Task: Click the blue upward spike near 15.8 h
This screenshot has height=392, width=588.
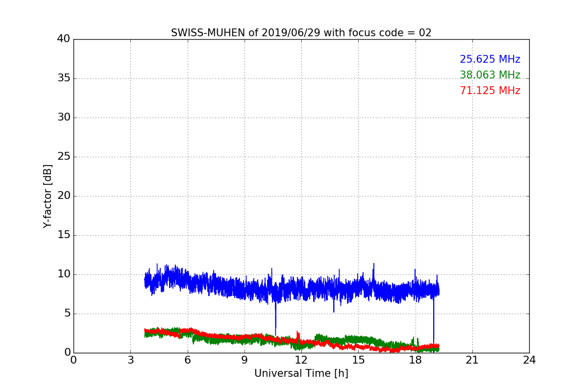Action: 373,272
